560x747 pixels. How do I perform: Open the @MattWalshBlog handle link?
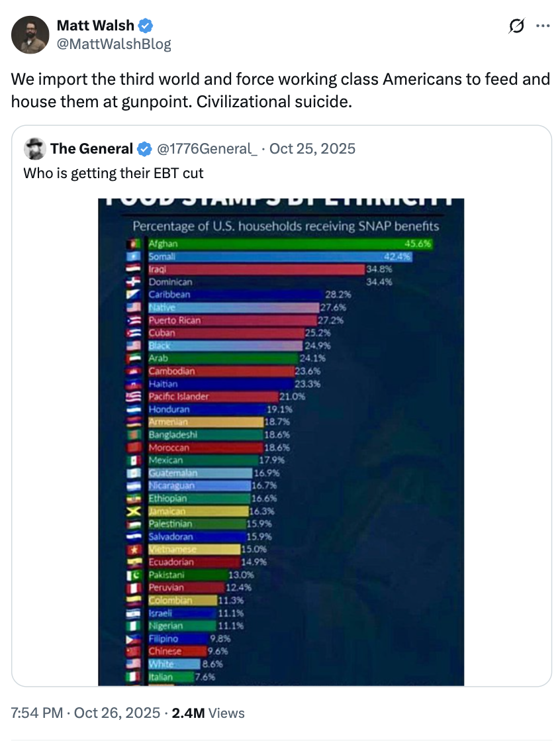pyautogui.click(x=114, y=44)
